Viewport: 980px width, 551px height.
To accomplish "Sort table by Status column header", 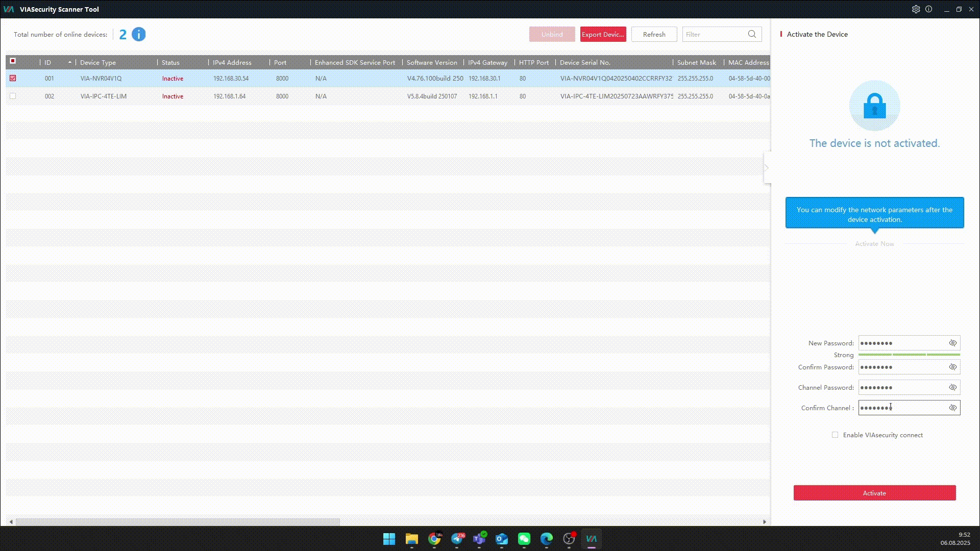I will click(x=170, y=63).
